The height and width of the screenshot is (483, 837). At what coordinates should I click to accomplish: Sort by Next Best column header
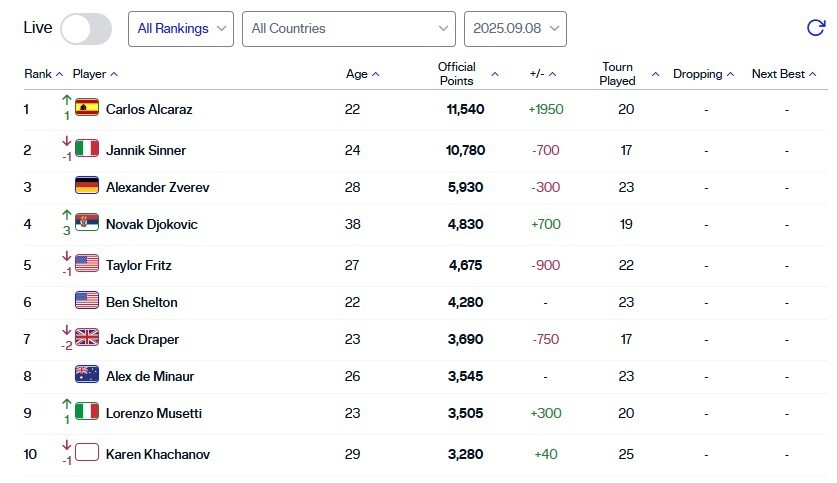point(784,74)
